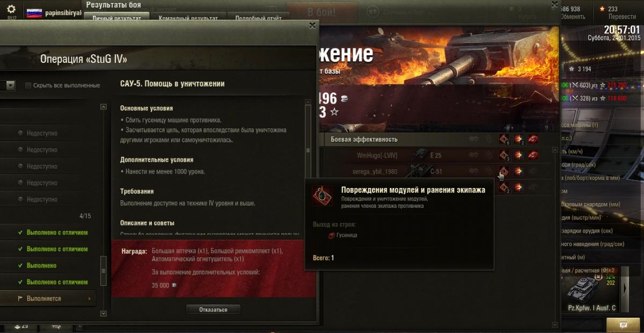Switch to 'Командный результат' tab
This screenshot has height=333, width=644.
(x=188, y=18)
